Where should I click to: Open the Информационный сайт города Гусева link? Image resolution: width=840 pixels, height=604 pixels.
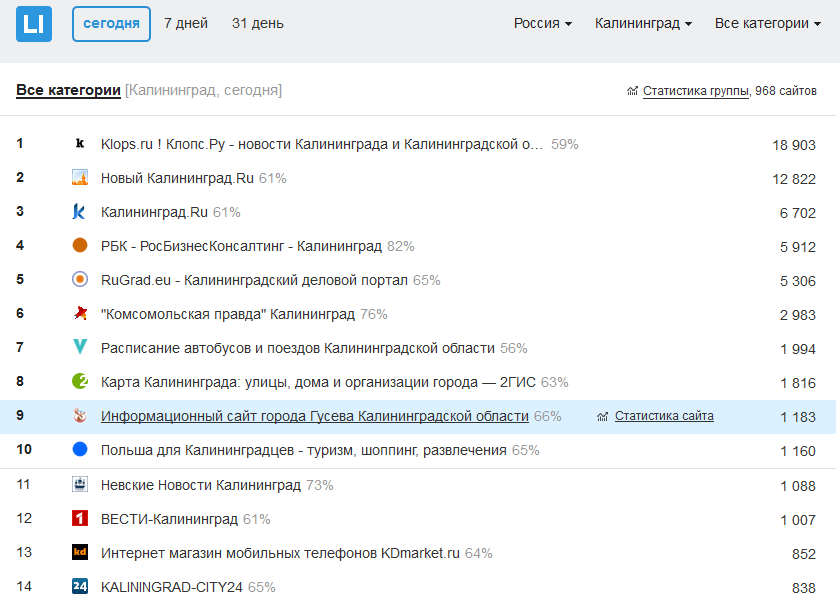tap(314, 416)
